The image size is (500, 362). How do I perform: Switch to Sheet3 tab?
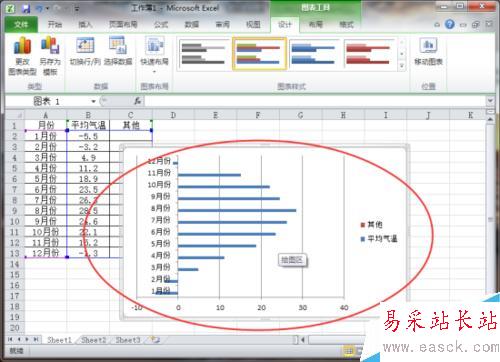click(128, 340)
